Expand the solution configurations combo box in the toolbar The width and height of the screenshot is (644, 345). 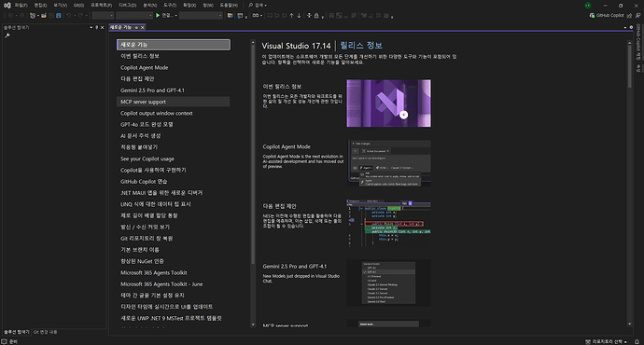click(103, 16)
